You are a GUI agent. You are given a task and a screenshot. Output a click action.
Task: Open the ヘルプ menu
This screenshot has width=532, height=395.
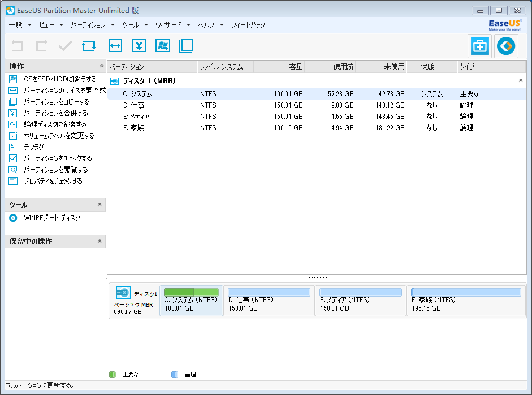coord(206,25)
